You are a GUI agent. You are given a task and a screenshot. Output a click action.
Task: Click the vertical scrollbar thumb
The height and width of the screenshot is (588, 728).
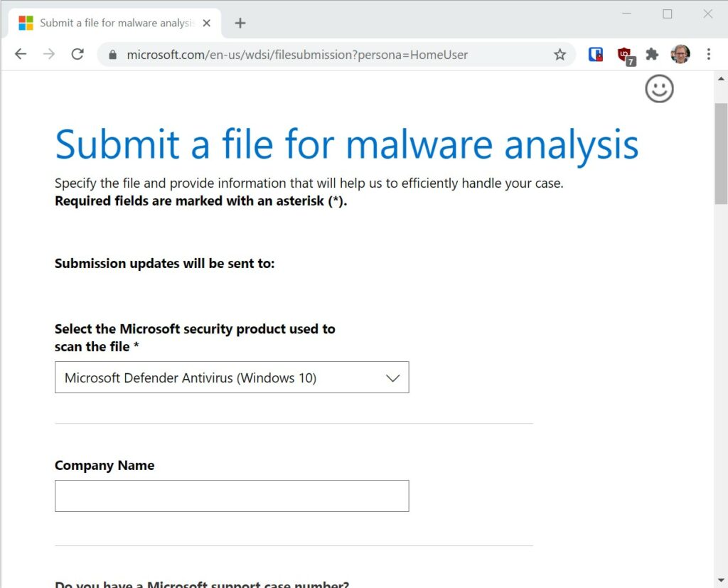pos(721,154)
